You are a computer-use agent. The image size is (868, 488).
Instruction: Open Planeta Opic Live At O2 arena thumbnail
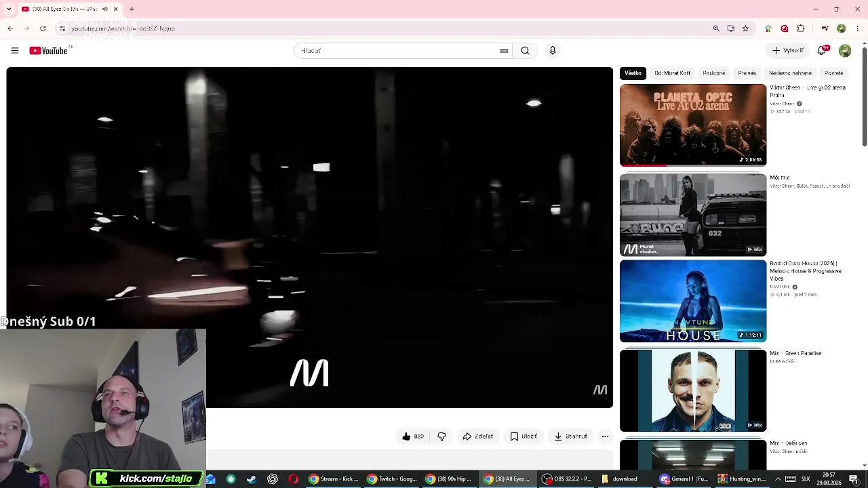(x=693, y=125)
